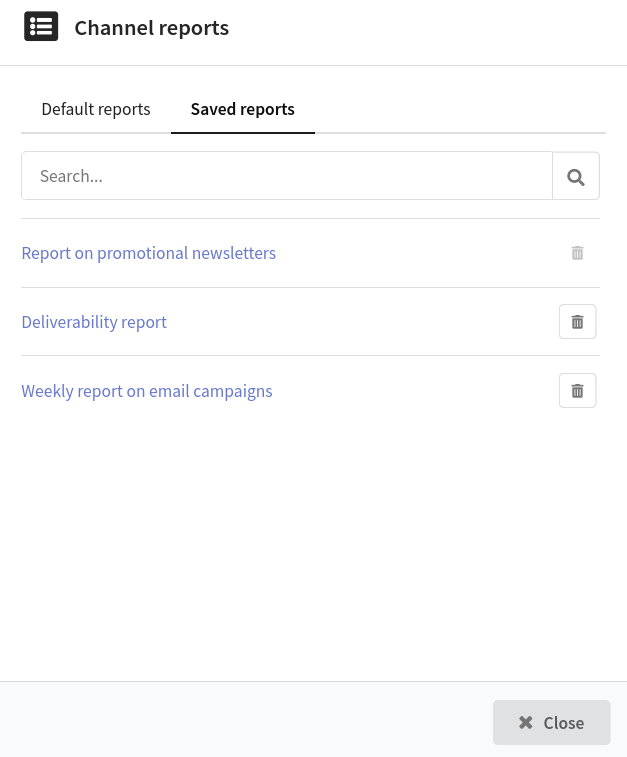
Task: Close the Channel reports dialog
Action: pos(552,723)
